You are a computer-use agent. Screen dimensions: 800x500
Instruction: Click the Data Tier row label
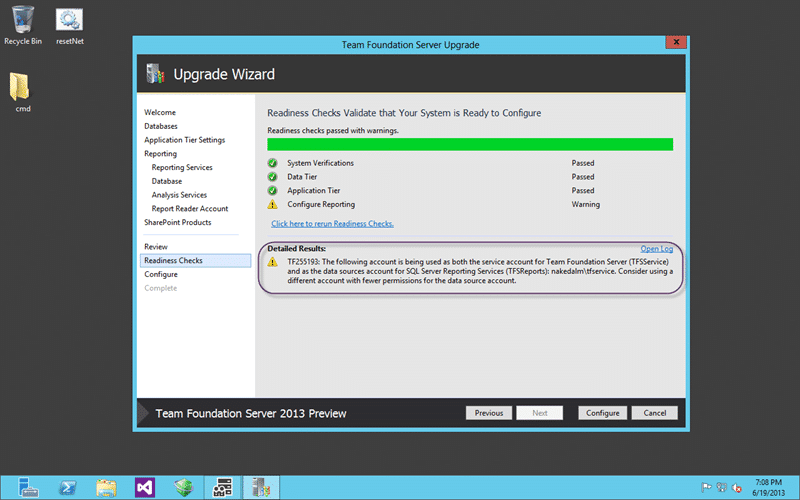coord(302,177)
